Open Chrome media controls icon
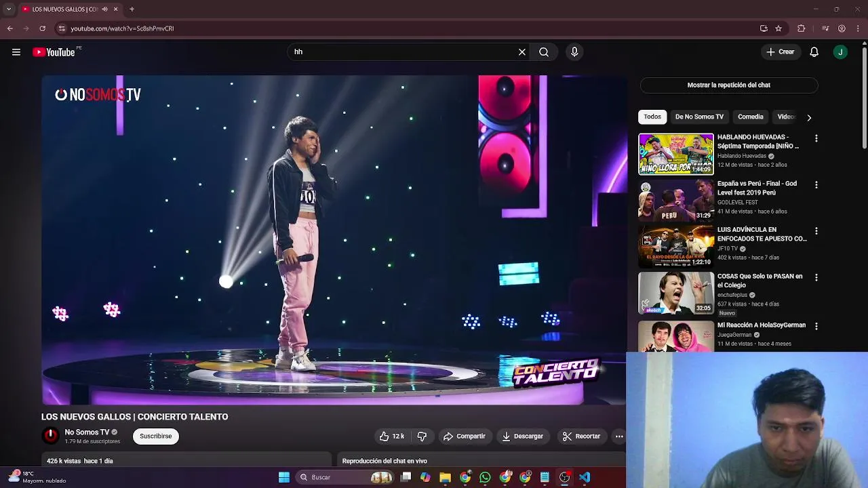 pos(825,28)
